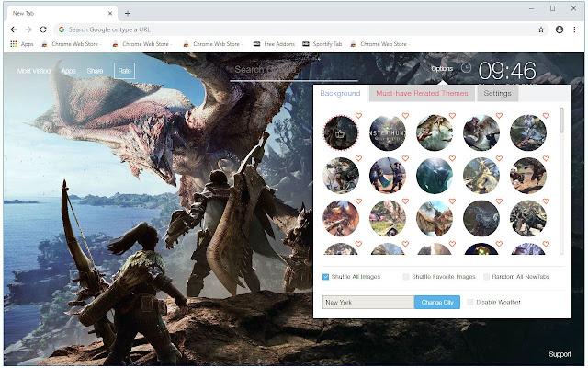The width and height of the screenshot is (588, 368).
Task: Click the Change City button
Action: tap(437, 302)
